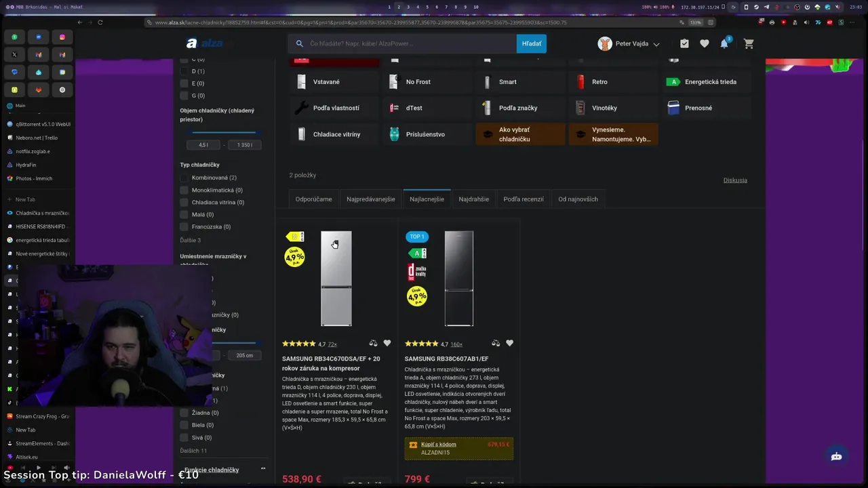The height and width of the screenshot is (488, 868).
Task: Click the magnifier icon in search box
Action: pos(300,43)
